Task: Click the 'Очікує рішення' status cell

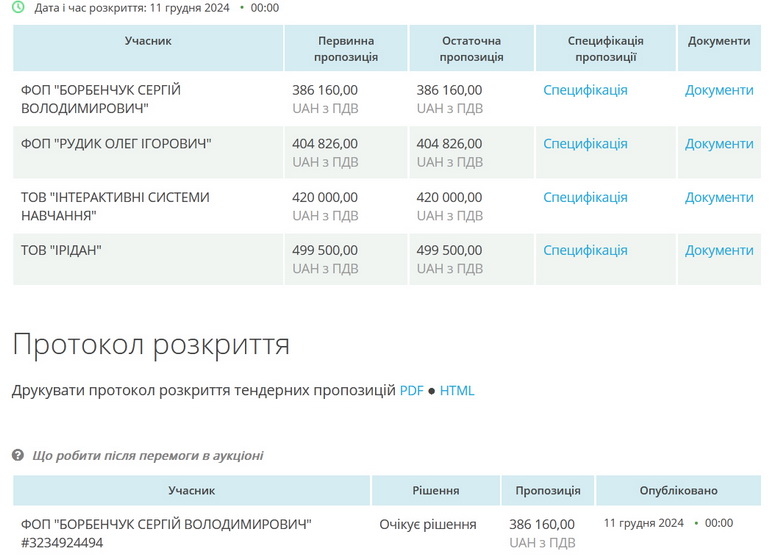Action: click(x=428, y=524)
